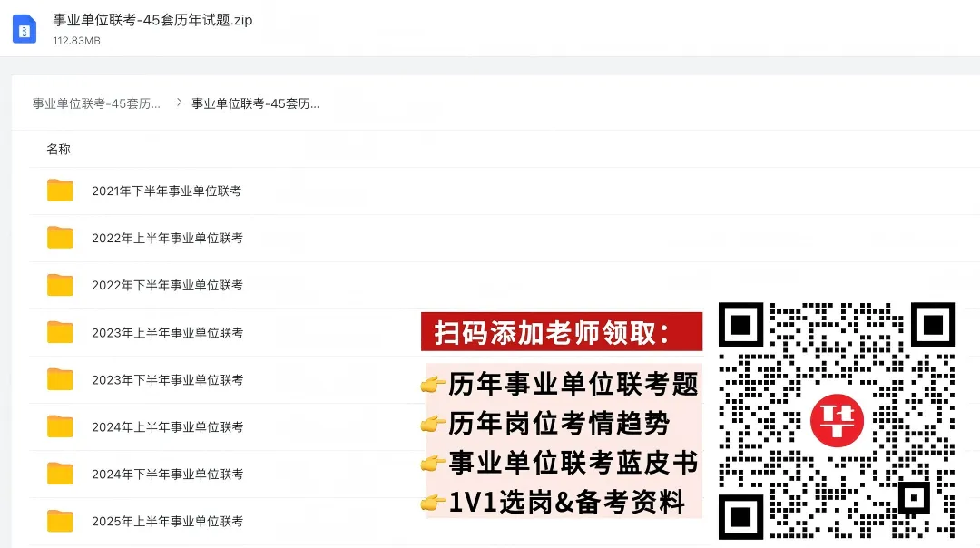The width and height of the screenshot is (980, 548).
Task: Click the pointing hand icon beside 1V1选岗&备考资料
Action: click(433, 502)
